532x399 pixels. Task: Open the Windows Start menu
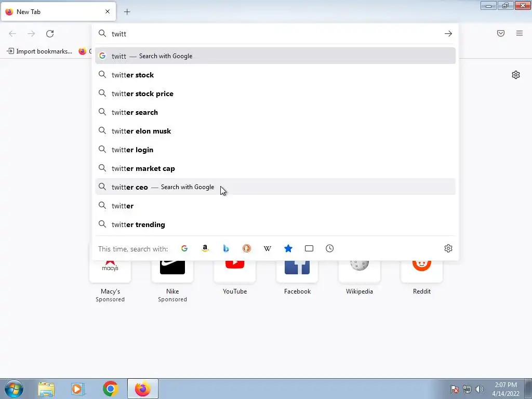point(14,389)
